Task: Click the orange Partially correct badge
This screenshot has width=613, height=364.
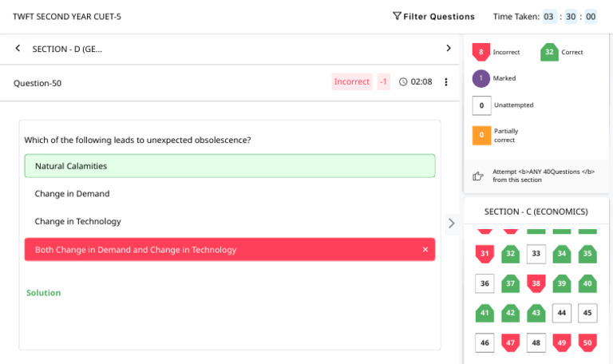Action: 481,135
